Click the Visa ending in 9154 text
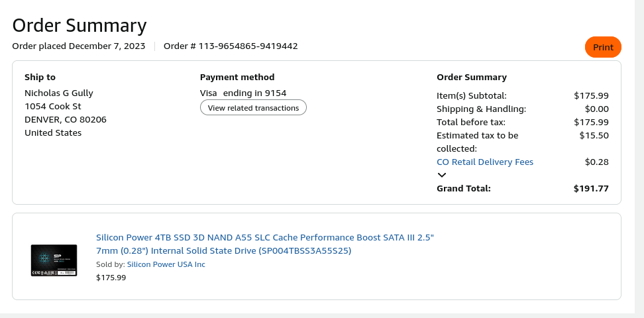The image size is (644, 318). point(243,93)
